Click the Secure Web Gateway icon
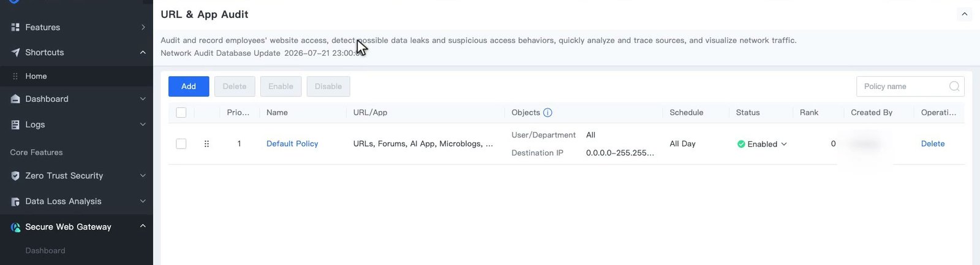Screen dimensions: 980x265 tap(15, 228)
